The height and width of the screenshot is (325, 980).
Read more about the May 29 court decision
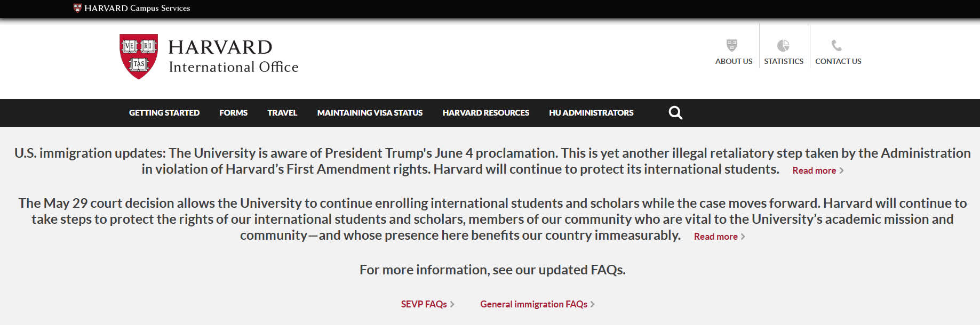pyautogui.click(x=715, y=237)
